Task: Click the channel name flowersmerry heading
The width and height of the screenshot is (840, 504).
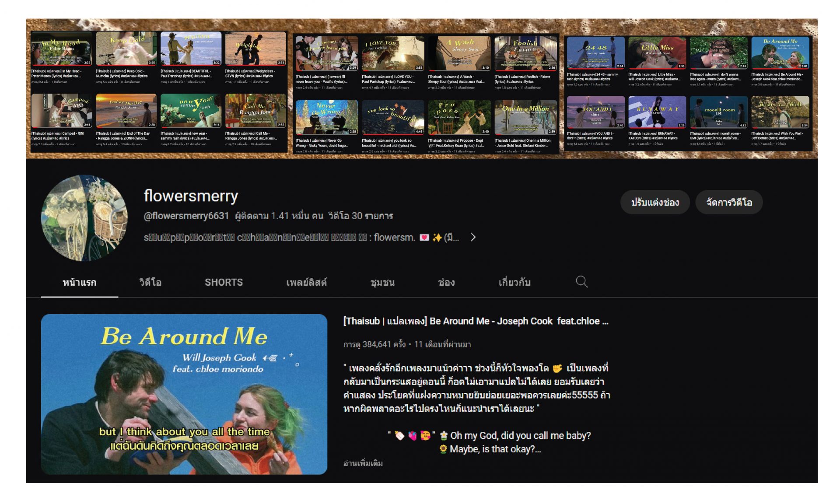Action: coord(191,196)
